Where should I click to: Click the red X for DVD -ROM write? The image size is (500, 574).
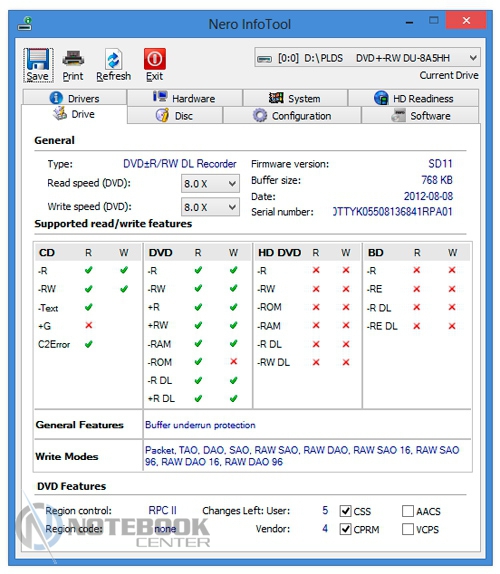coord(234,361)
